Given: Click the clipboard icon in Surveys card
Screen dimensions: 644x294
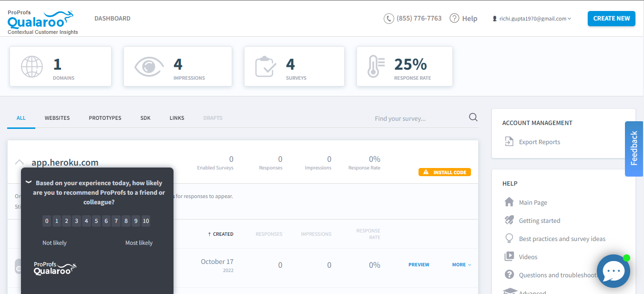Looking at the screenshot, I should [266, 66].
